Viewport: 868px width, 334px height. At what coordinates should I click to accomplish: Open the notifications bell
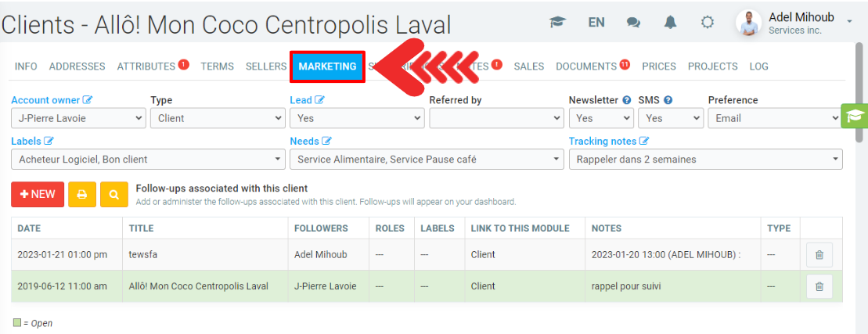click(670, 23)
